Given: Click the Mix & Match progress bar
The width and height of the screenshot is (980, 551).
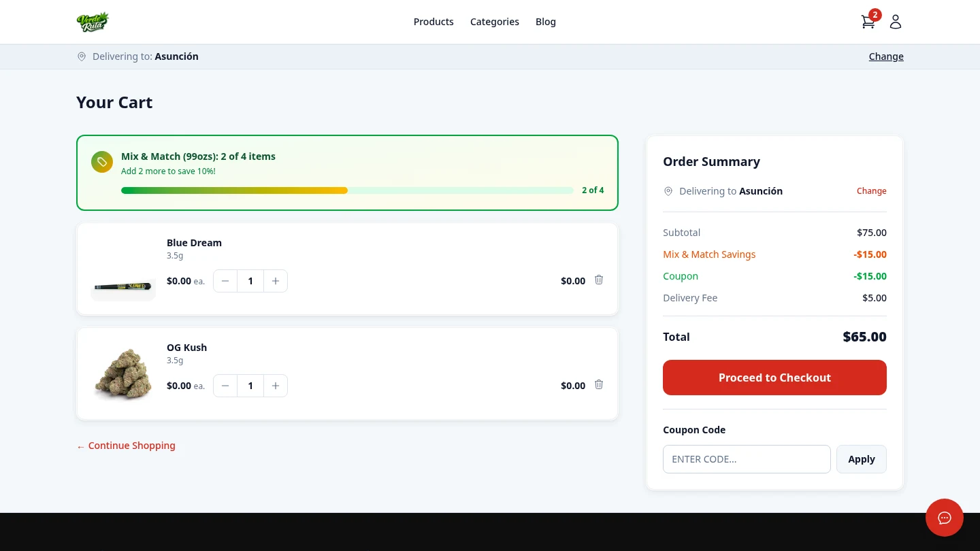Looking at the screenshot, I should point(347,190).
